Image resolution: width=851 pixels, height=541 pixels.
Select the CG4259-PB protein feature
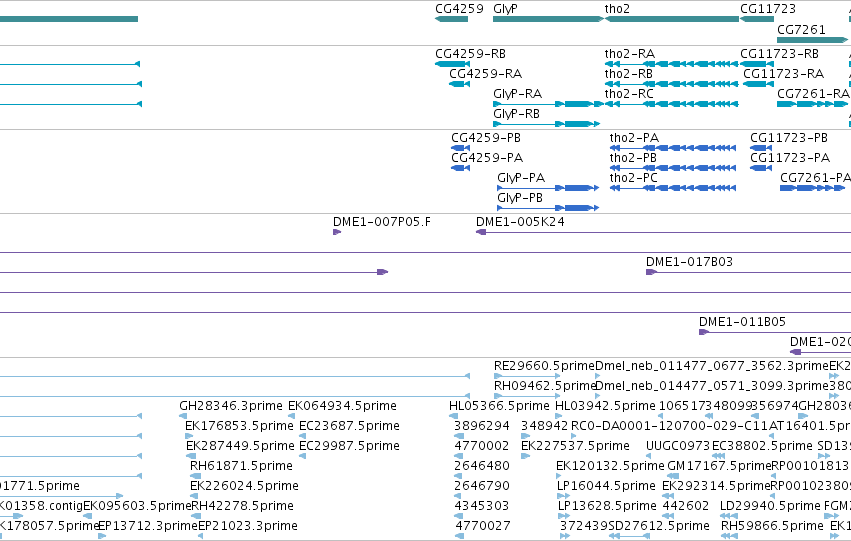point(460,148)
